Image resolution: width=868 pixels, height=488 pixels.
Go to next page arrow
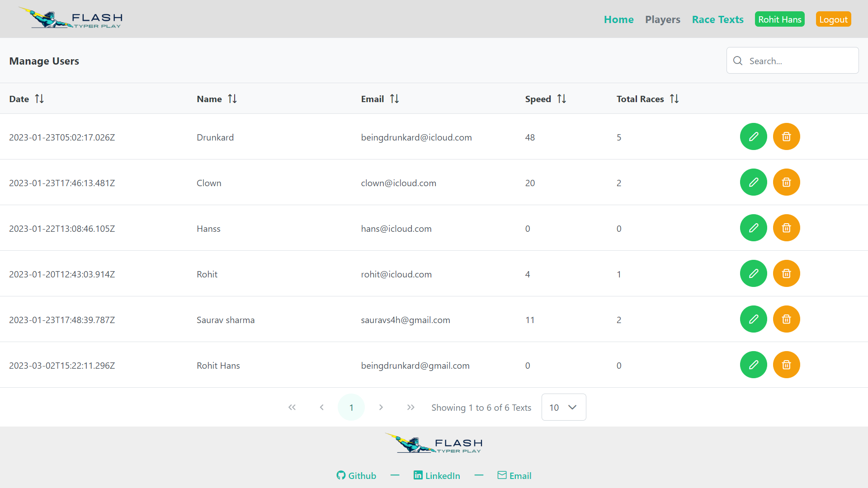tap(381, 407)
